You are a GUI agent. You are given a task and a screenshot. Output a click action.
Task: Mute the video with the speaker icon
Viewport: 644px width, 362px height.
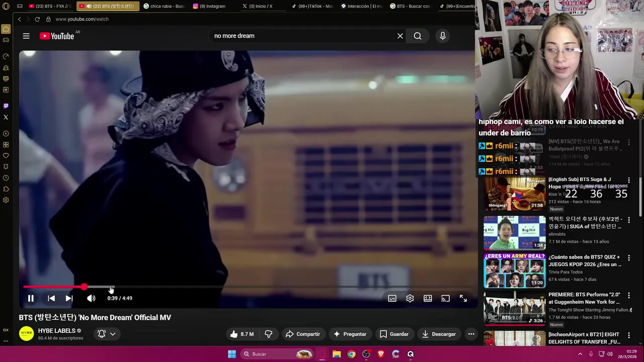(x=91, y=298)
